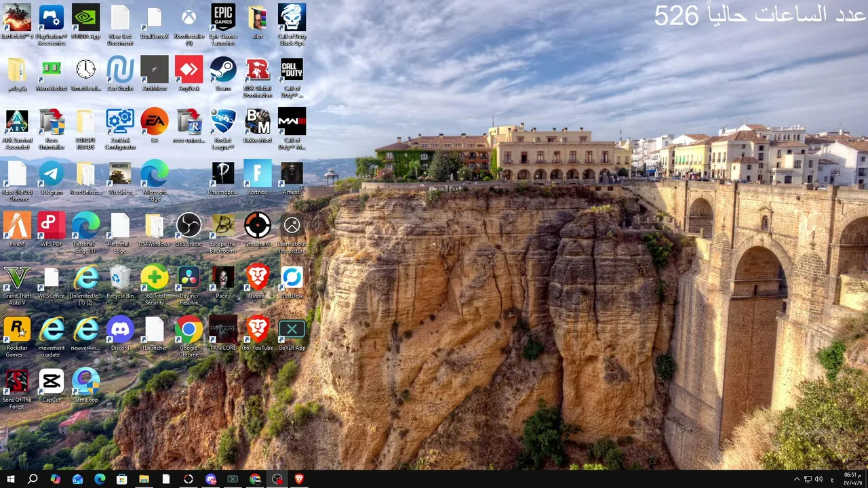The height and width of the screenshot is (488, 868).
Task: Open File Explorer from the taskbar
Action: [144, 479]
